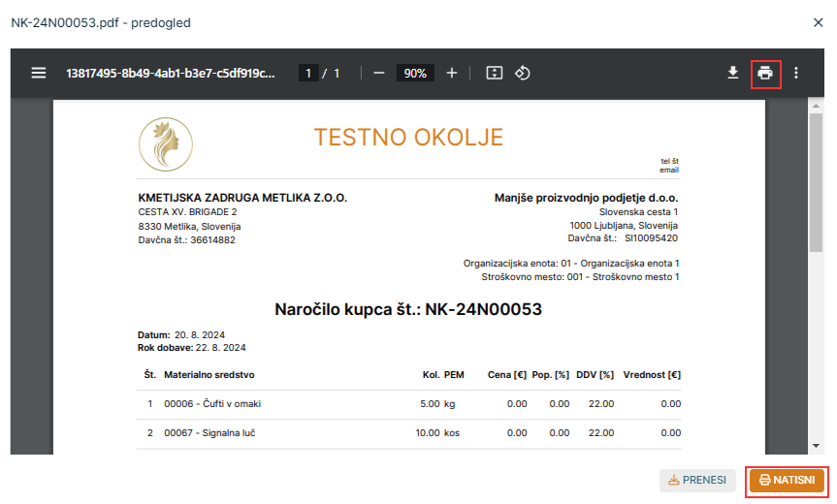
Task: Open the PDF sidebar hamburger menu
Action: click(x=39, y=73)
